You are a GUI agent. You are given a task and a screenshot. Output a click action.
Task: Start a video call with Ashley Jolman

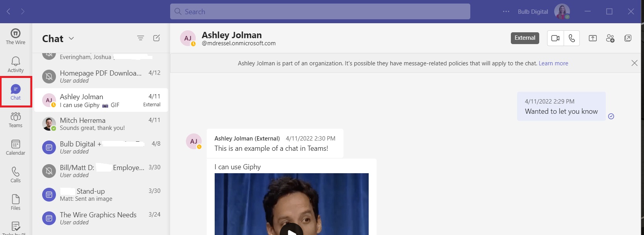555,38
